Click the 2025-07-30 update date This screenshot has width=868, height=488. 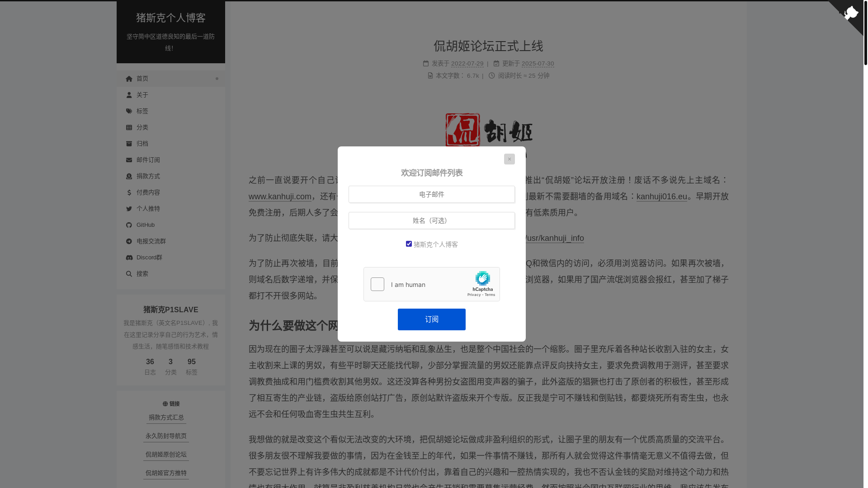tap(538, 64)
